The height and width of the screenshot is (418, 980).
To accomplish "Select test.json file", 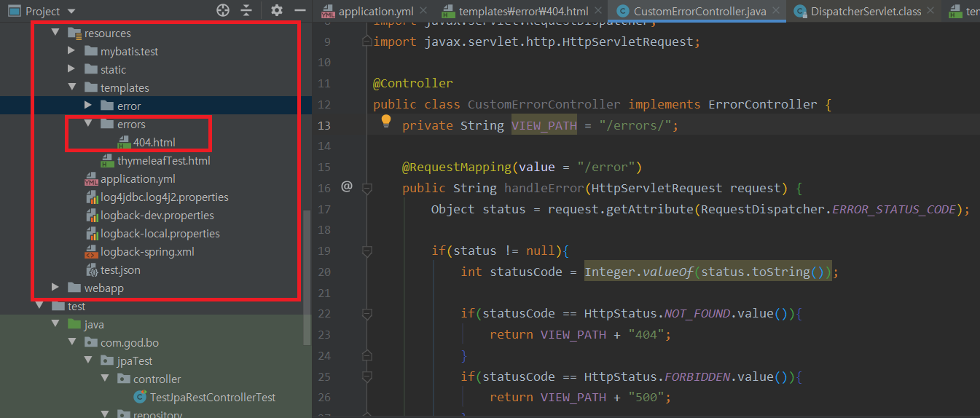I will point(120,269).
